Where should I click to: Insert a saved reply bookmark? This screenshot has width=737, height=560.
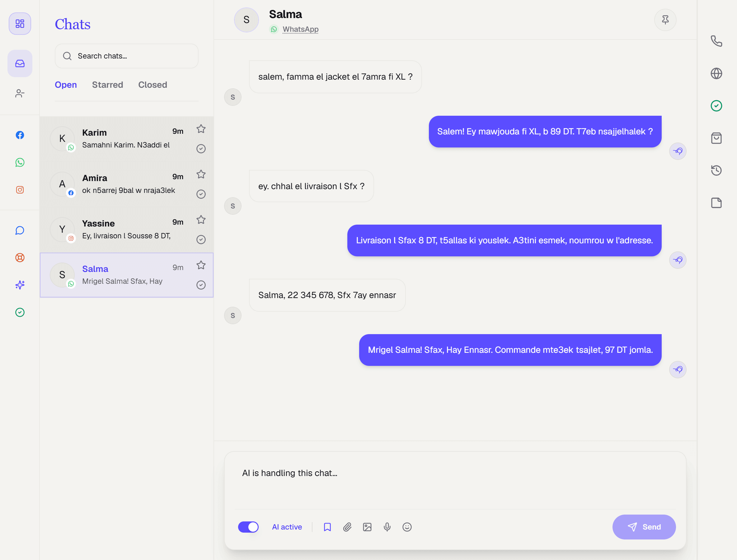[327, 527]
